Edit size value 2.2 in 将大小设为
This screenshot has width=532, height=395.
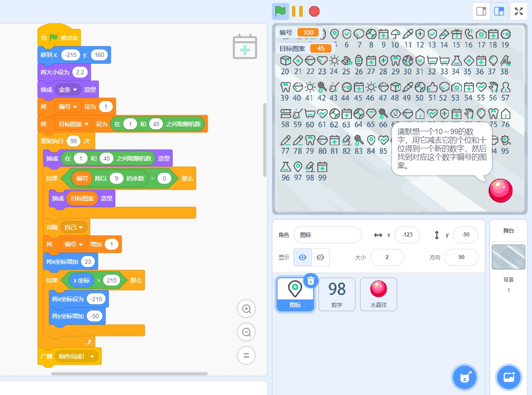click(x=79, y=72)
